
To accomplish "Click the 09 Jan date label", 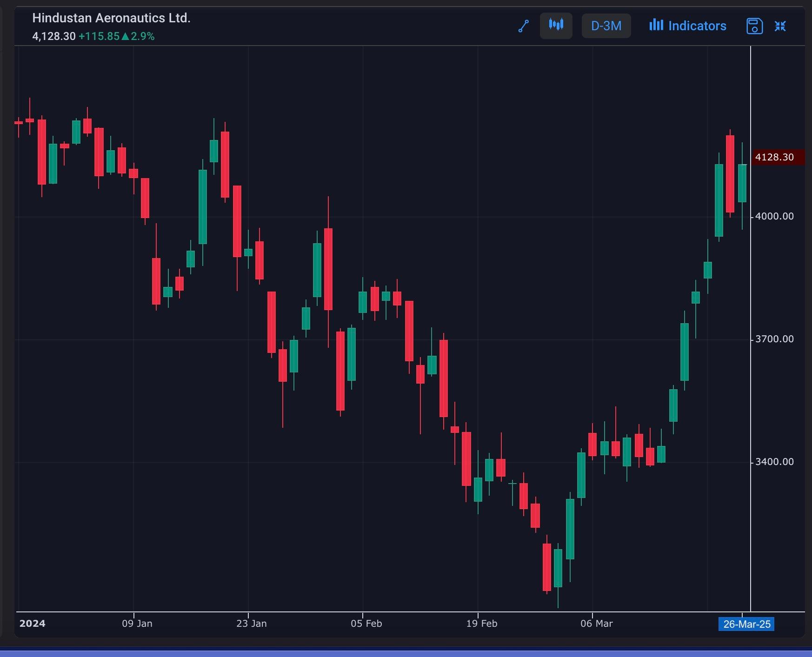I will click(x=137, y=624).
